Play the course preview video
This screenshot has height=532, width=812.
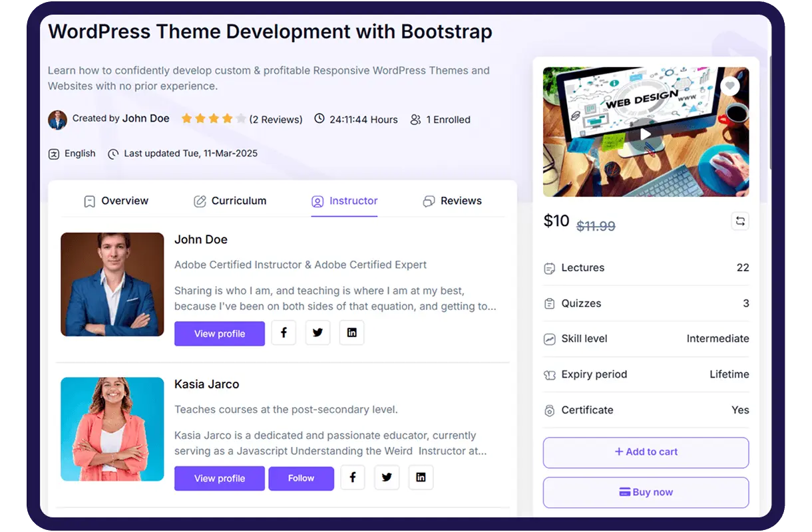(x=645, y=134)
